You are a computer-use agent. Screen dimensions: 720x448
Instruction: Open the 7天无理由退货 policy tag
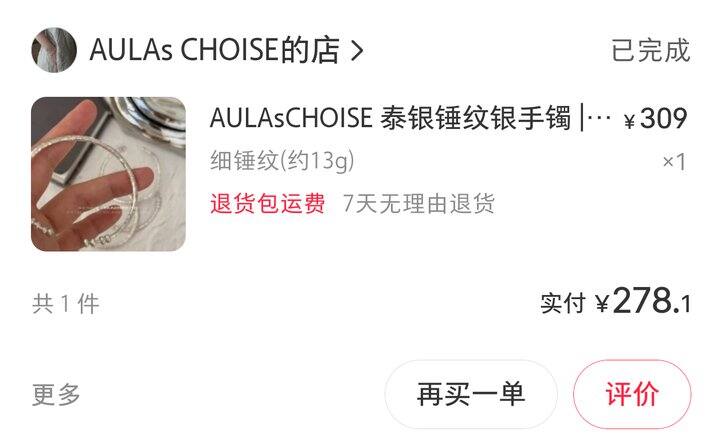418,203
